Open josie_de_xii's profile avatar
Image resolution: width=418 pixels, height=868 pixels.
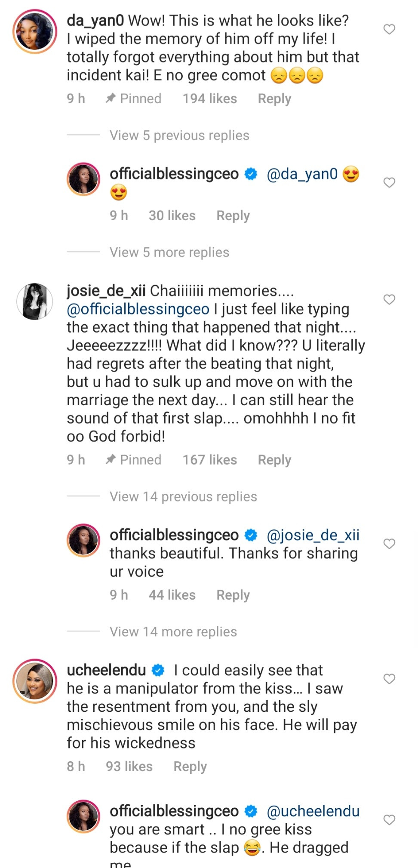[x=35, y=302]
